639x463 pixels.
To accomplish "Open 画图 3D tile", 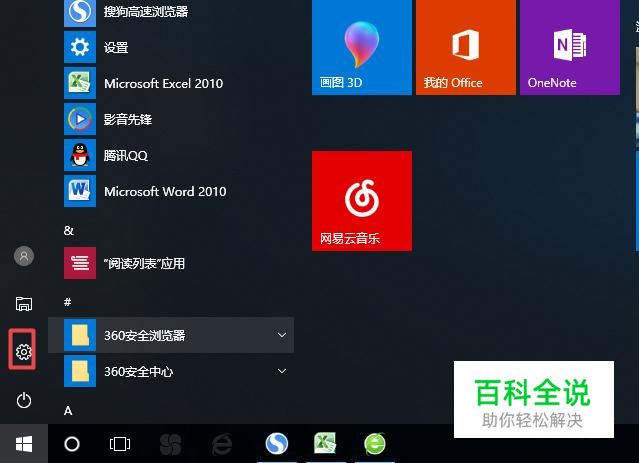I will coord(361,47).
